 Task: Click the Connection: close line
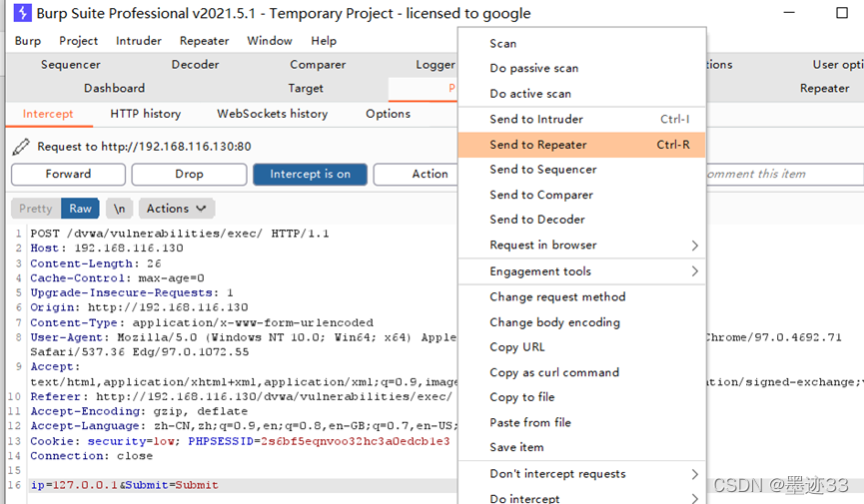click(x=92, y=456)
